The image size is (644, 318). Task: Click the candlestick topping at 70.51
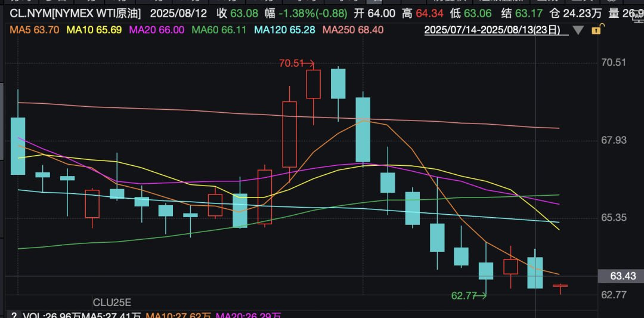pos(314,84)
